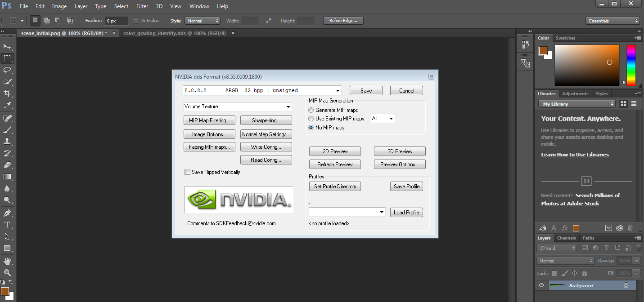This screenshot has height=302, width=644.
Task: Open the Normal Map Settings dialog
Action: click(x=266, y=134)
